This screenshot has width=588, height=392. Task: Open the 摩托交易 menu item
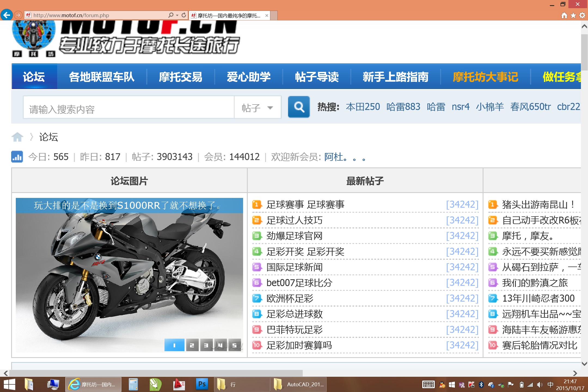pyautogui.click(x=180, y=77)
